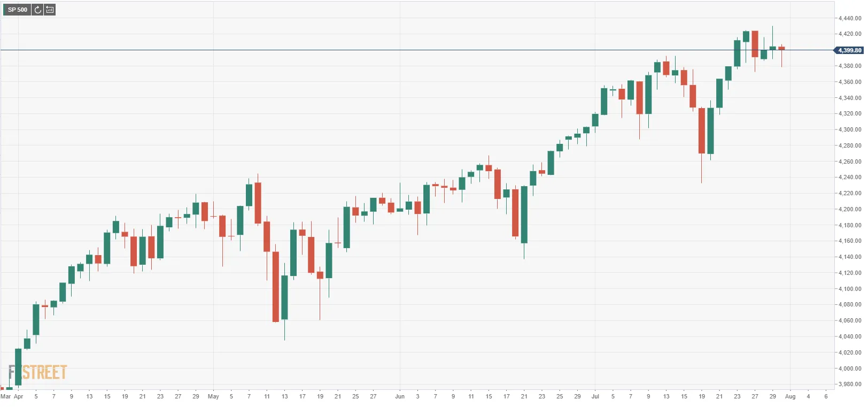The image size is (868, 407).
Task: Click the 4,300.00 price axis label
Action: 850,129
